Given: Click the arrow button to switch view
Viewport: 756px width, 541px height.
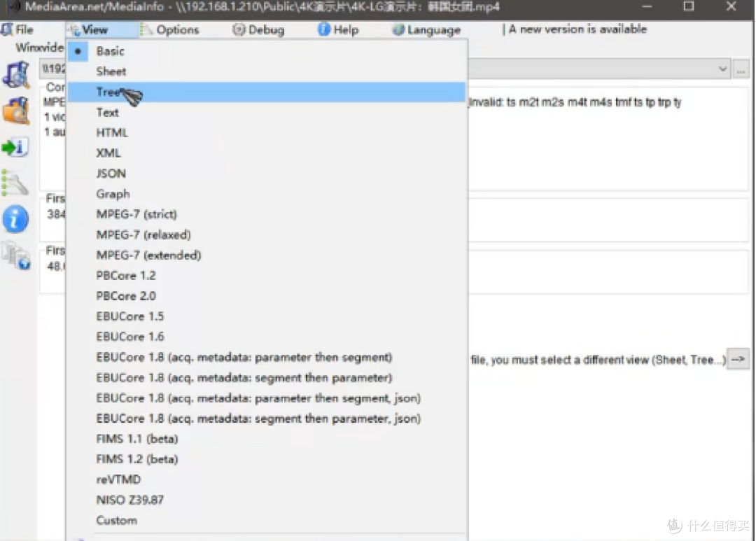Looking at the screenshot, I should point(738,359).
